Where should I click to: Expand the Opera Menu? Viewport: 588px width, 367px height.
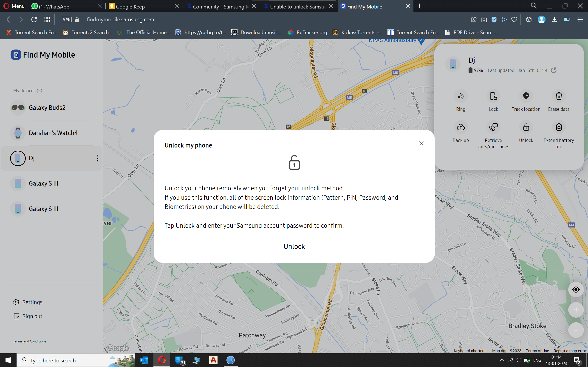[x=14, y=6]
